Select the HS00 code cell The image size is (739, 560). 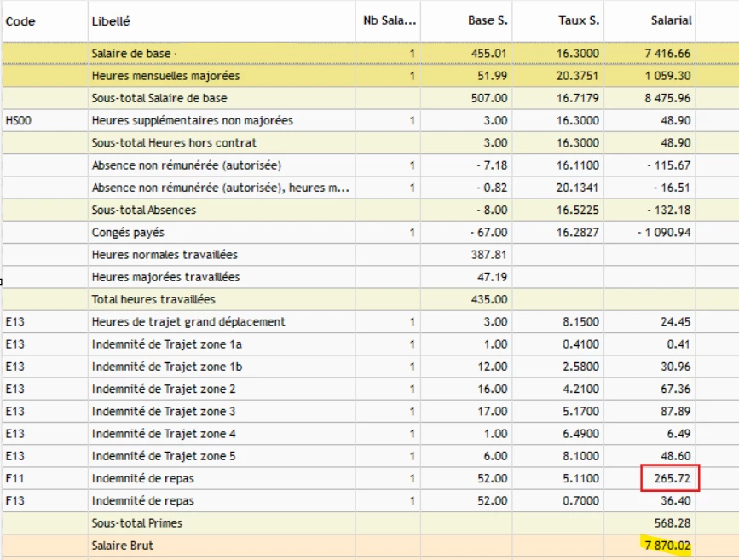(19, 121)
